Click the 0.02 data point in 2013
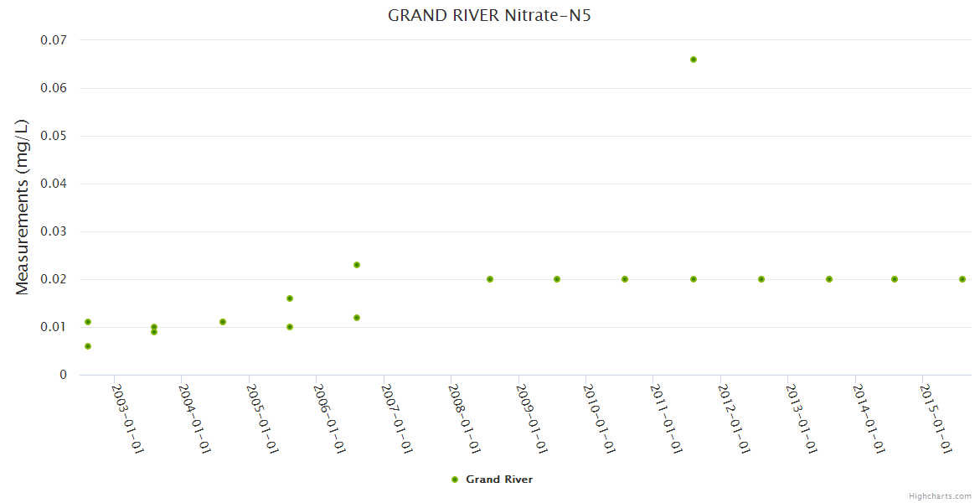The width and height of the screenshot is (980, 503). coord(829,279)
